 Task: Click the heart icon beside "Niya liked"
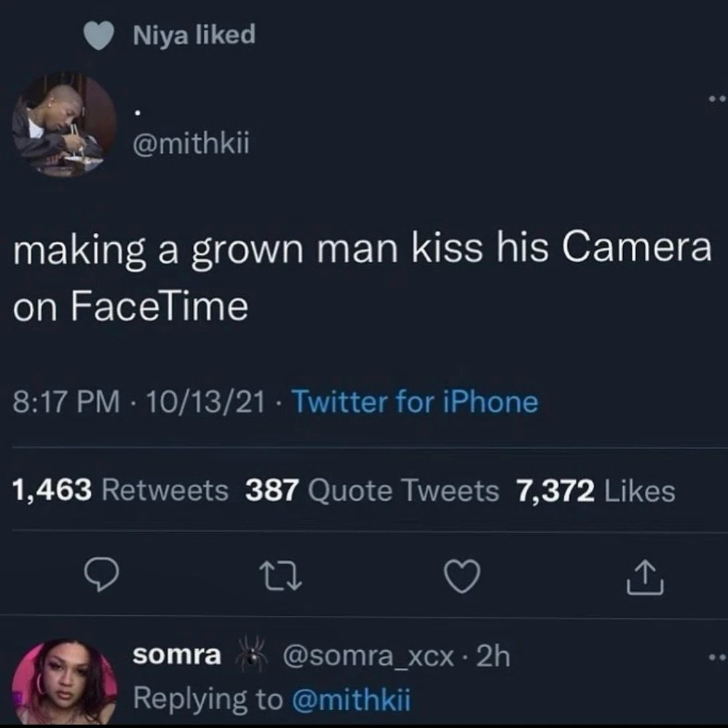pos(99,36)
